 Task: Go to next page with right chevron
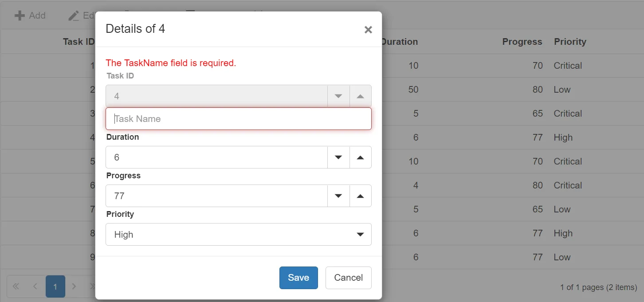74,286
